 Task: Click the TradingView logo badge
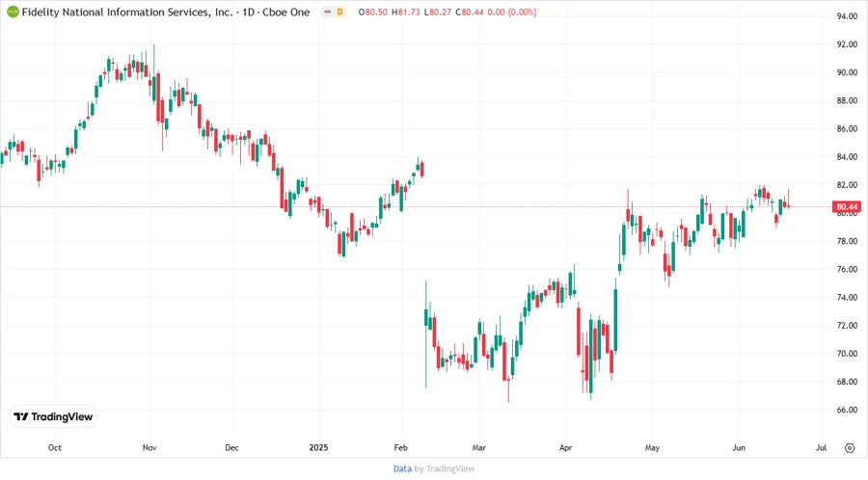(x=54, y=417)
